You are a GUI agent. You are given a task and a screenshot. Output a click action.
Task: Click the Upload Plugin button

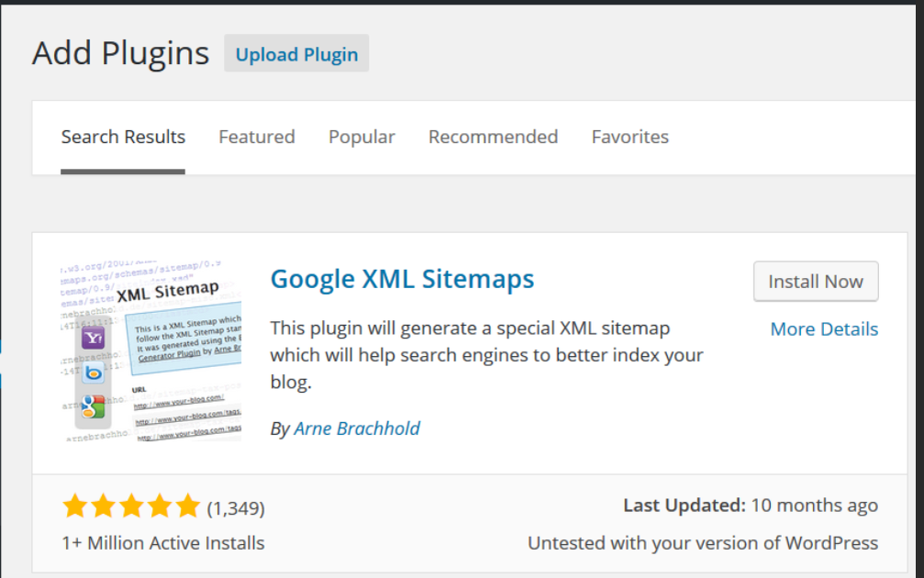click(x=296, y=53)
